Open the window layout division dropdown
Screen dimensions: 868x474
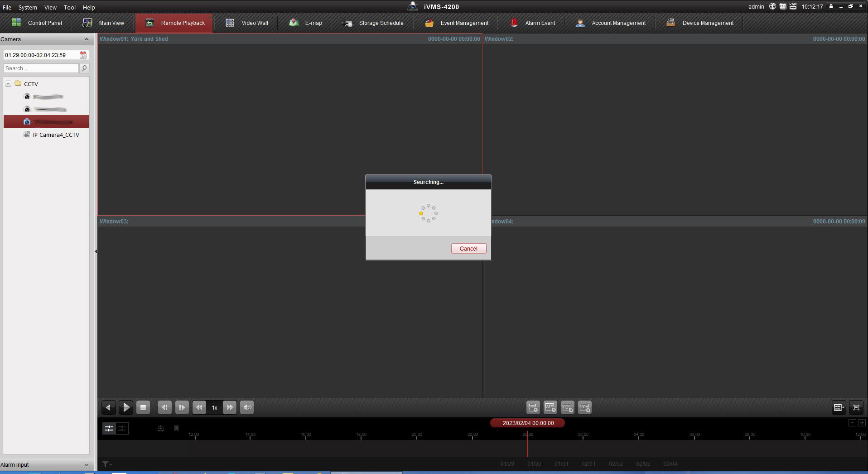coord(838,407)
